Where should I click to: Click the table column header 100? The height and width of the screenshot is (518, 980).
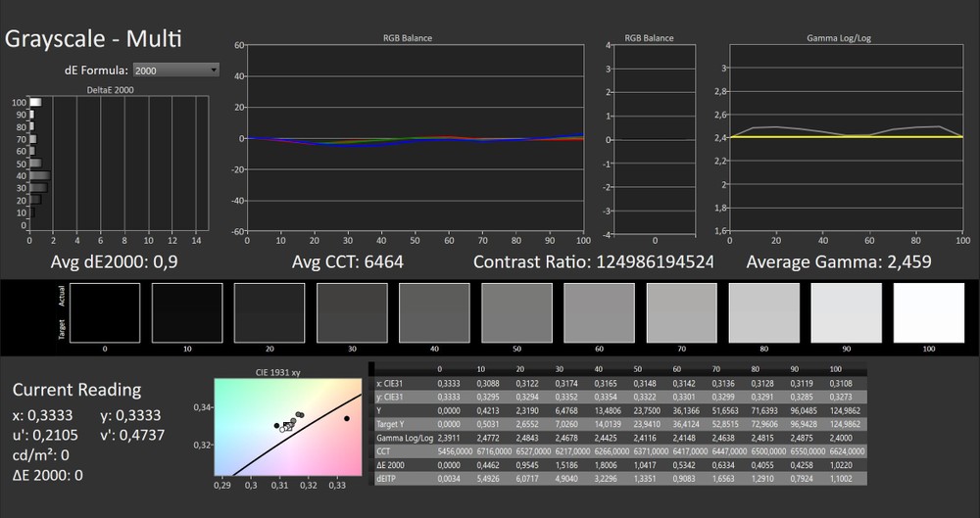836,368
